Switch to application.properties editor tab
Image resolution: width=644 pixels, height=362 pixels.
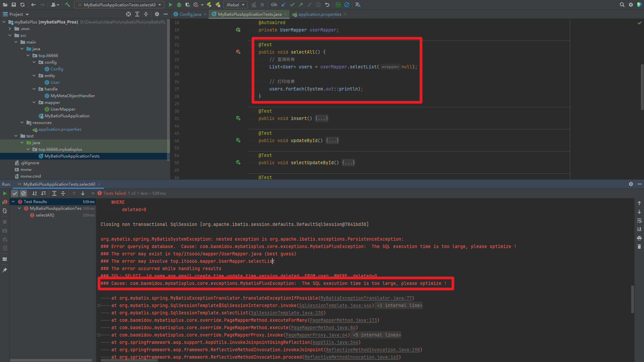click(x=319, y=14)
